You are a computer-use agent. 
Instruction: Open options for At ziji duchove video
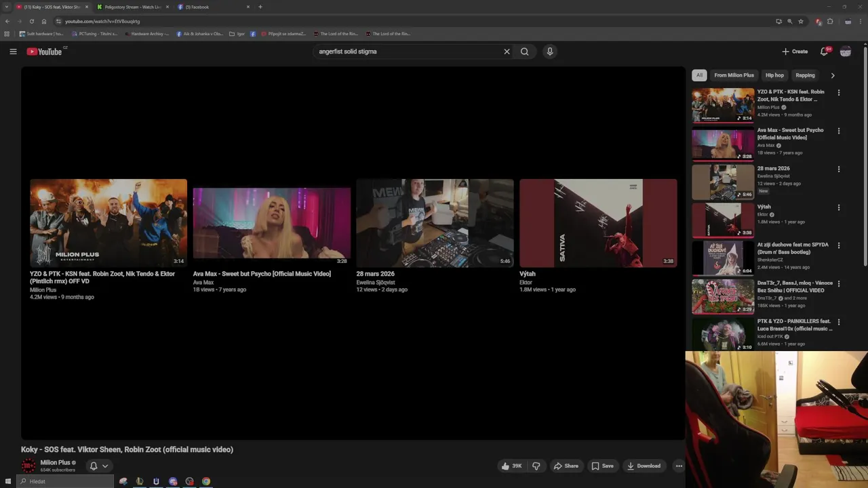point(839,246)
